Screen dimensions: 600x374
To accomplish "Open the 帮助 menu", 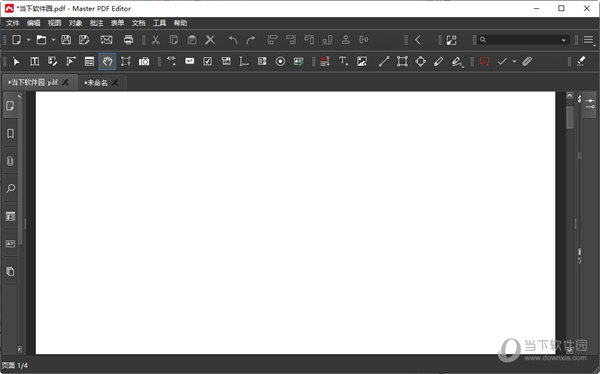I will (181, 23).
